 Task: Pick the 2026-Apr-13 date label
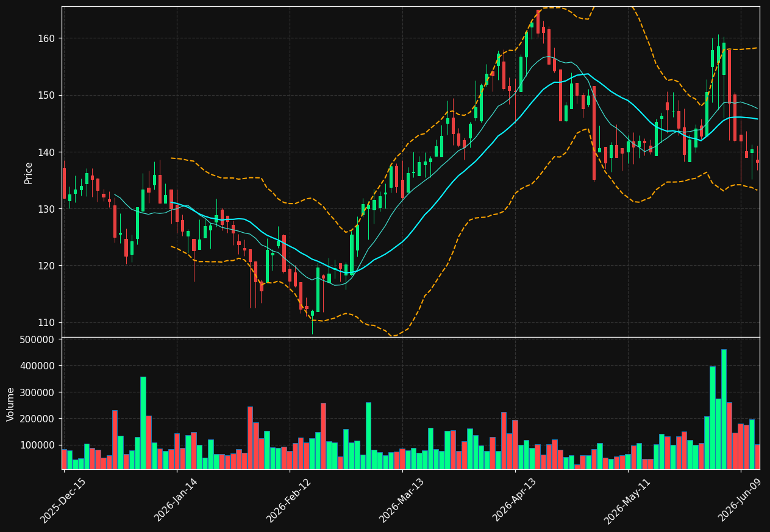click(x=514, y=500)
